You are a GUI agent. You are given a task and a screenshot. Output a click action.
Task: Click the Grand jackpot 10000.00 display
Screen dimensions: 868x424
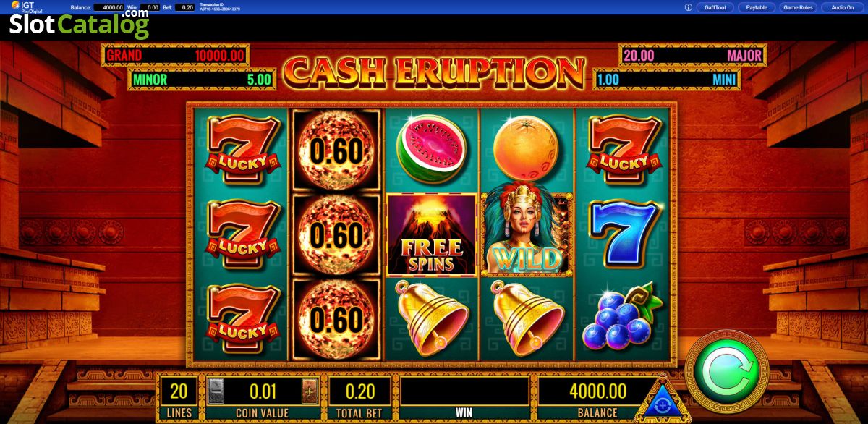tap(175, 55)
